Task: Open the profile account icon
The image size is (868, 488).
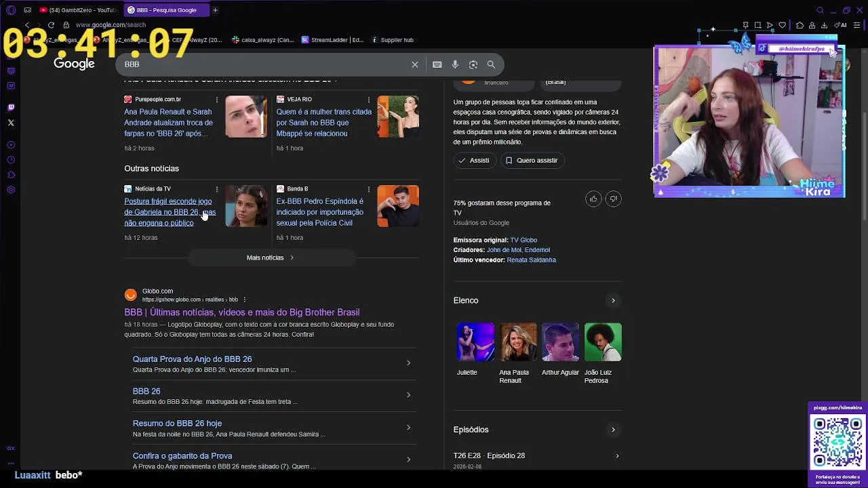Action: coord(812,25)
